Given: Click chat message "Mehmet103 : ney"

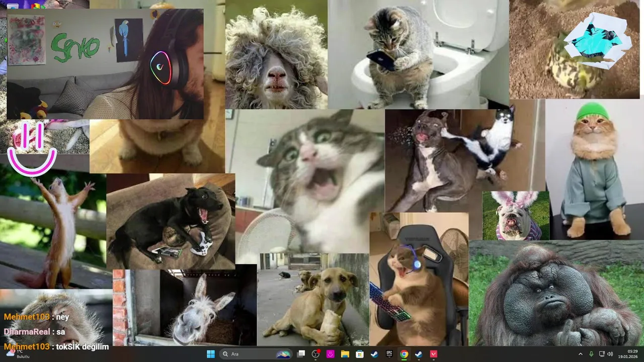Looking at the screenshot, I should coord(36,317).
